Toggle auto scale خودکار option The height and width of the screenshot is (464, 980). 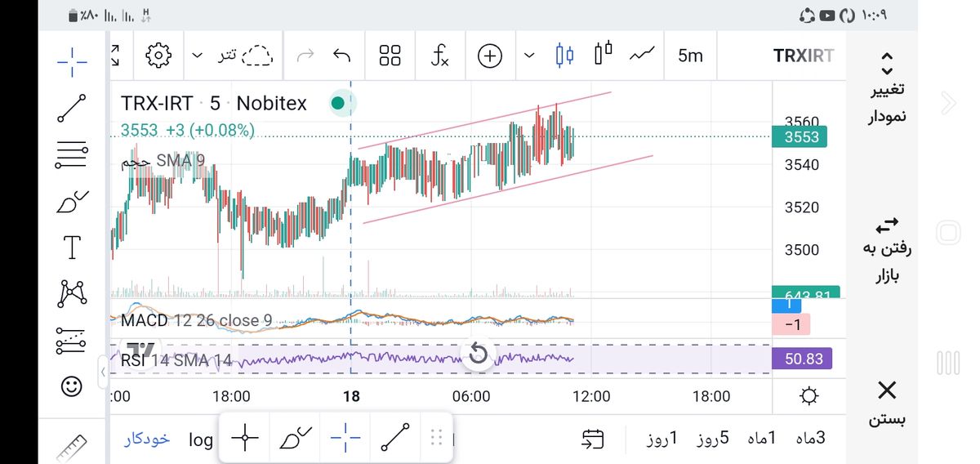coord(147,439)
